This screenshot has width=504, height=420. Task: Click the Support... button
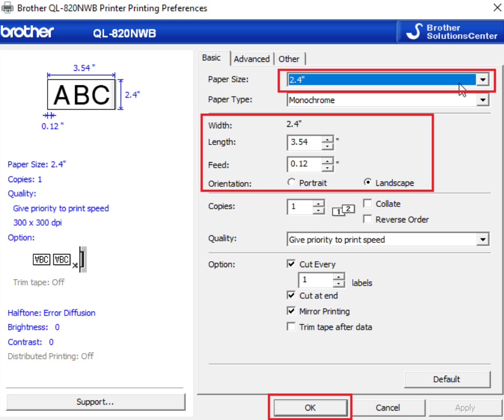coord(95,402)
